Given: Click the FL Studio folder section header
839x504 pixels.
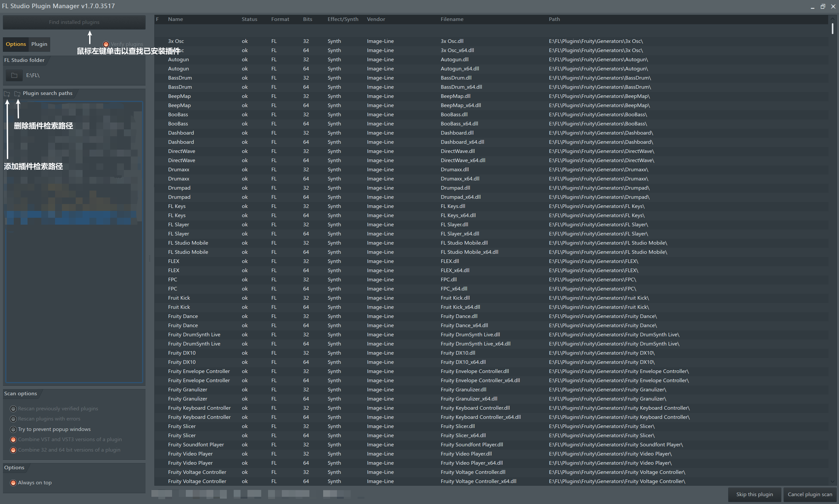Looking at the screenshot, I should [24, 60].
